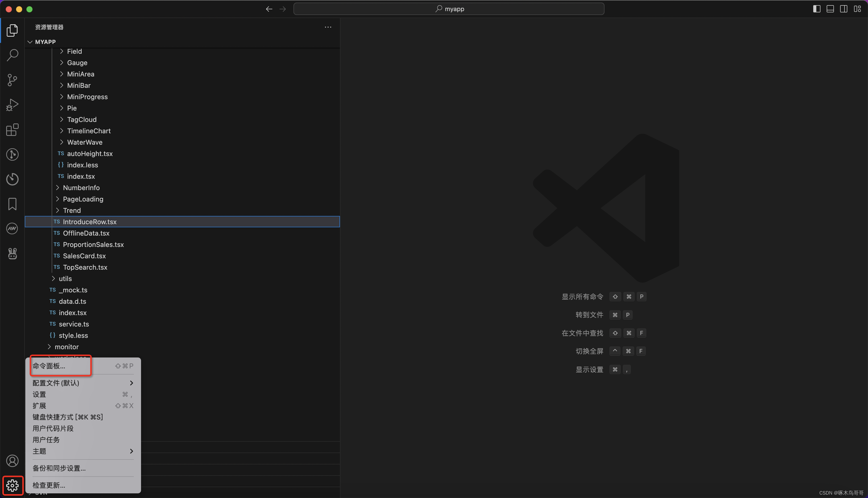This screenshot has width=868, height=498.
Task: Open TopSearch.tsx file
Action: tap(182, 267)
